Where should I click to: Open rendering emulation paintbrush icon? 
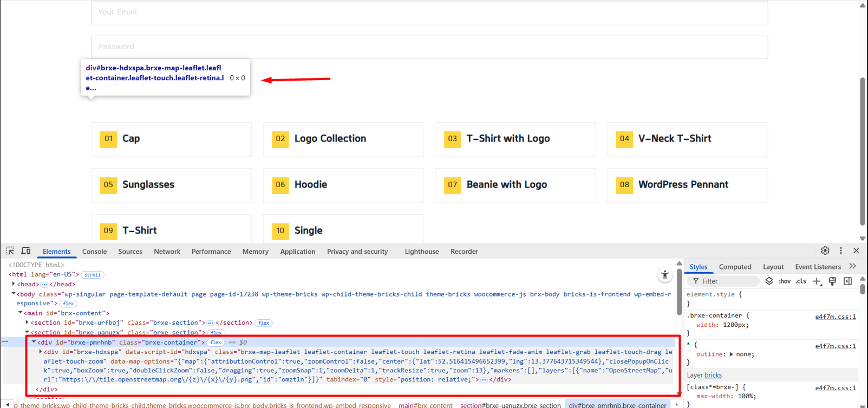coord(832,281)
